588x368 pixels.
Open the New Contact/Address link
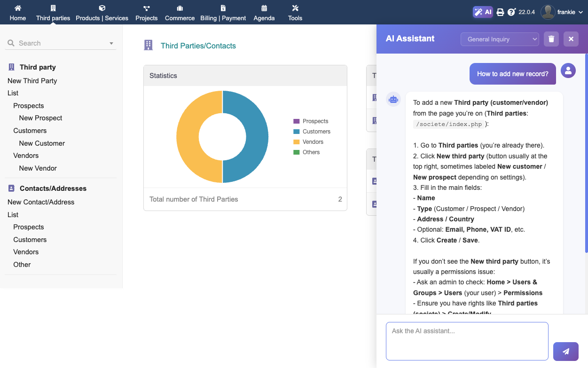point(41,202)
